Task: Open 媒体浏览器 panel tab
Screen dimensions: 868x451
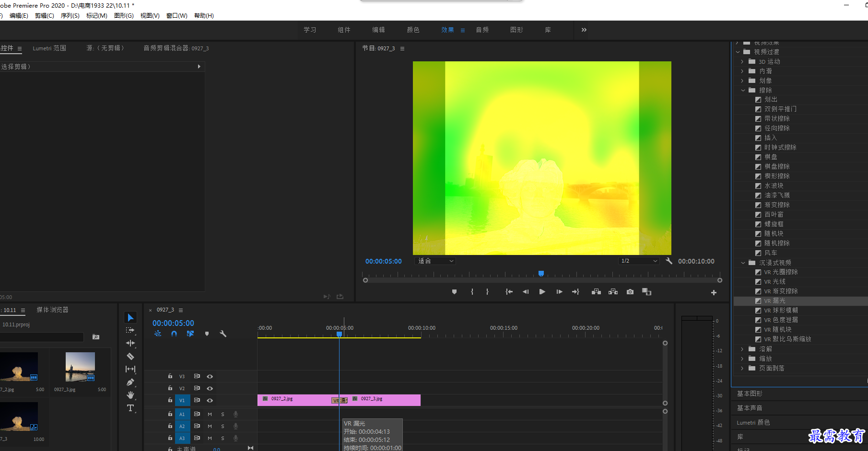Action: click(53, 310)
